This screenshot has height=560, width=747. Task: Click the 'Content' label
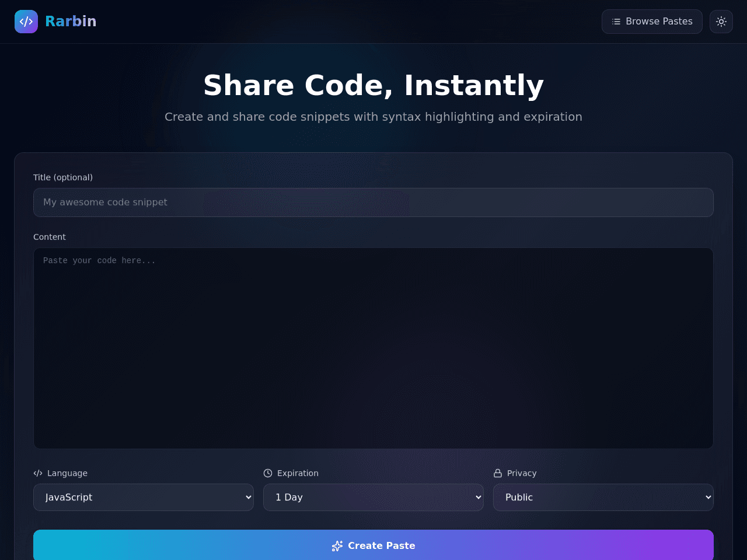50,237
